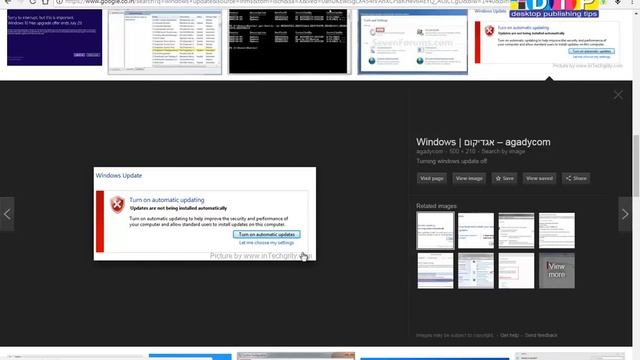Open the second related image in the second row
The width and height of the screenshot is (640, 360).
(476, 271)
